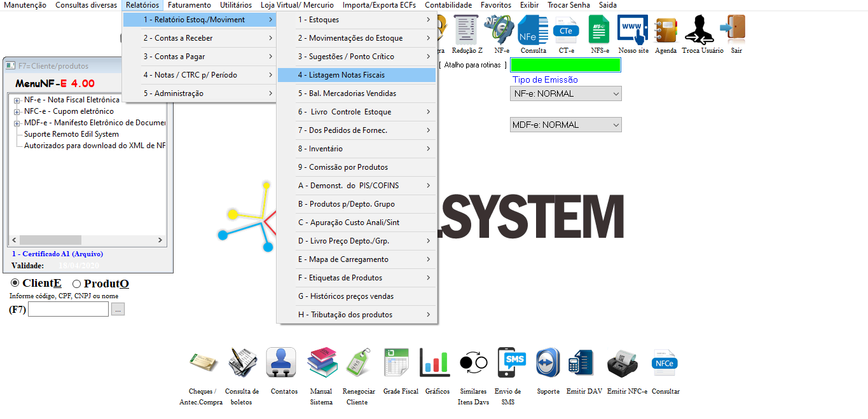Expand the NF-e Nota Fiscal Eletrônica tree node
Viewport: 868px width, 419px height.
click(x=17, y=100)
